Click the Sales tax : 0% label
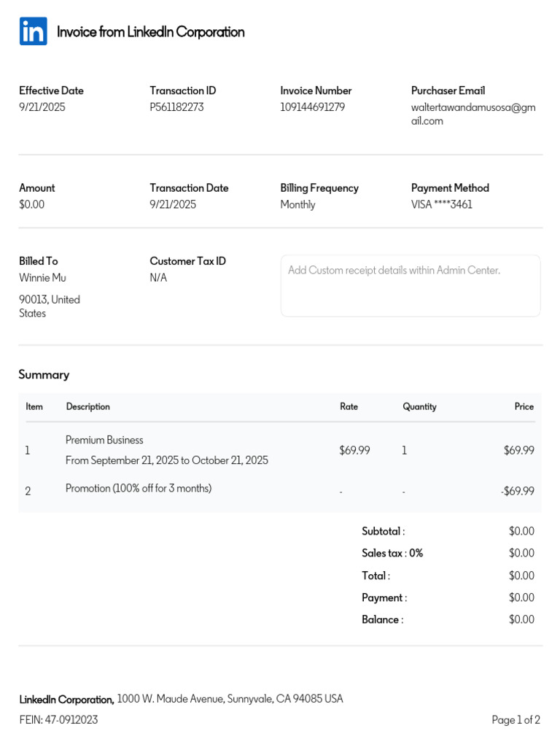Viewport: 560px width, 747px height. [x=392, y=553]
